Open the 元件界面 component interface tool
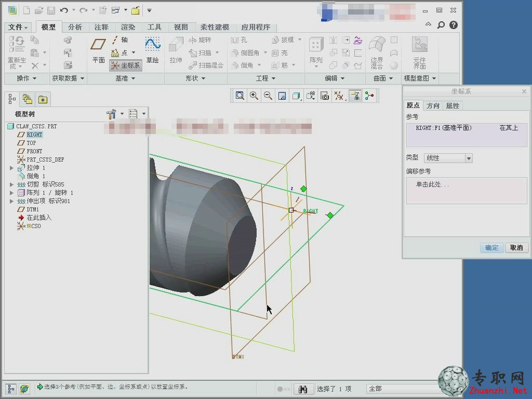The height and width of the screenshot is (399, 532). 420,52
